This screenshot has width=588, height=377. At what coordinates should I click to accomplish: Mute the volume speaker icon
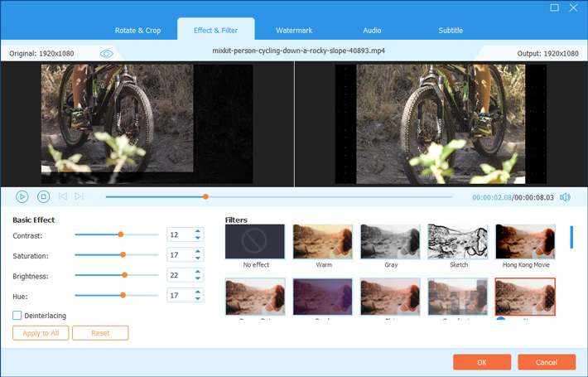[x=565, y=197]
